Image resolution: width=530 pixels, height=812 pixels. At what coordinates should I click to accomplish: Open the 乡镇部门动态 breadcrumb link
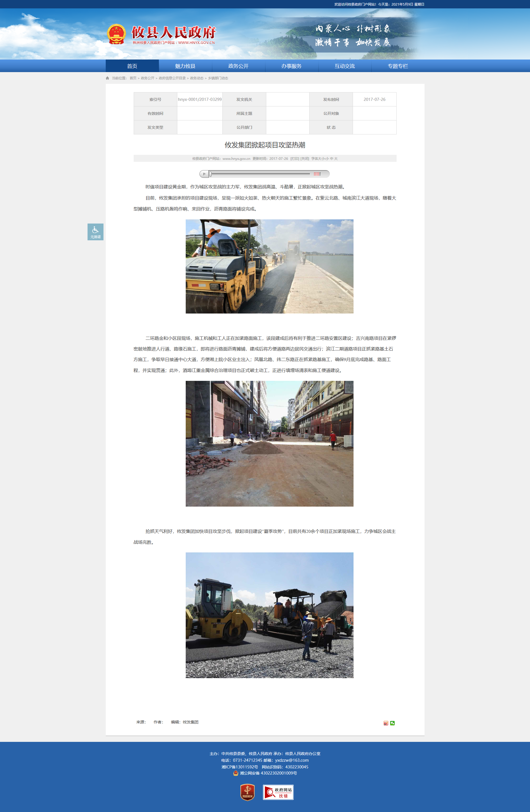pos(218,78)
